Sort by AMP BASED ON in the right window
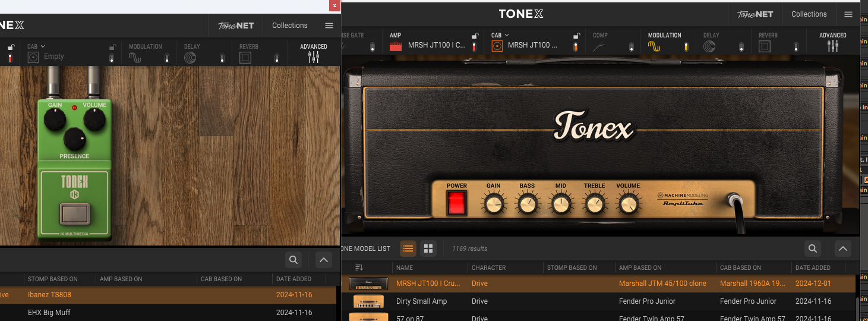 coord(640,267)
